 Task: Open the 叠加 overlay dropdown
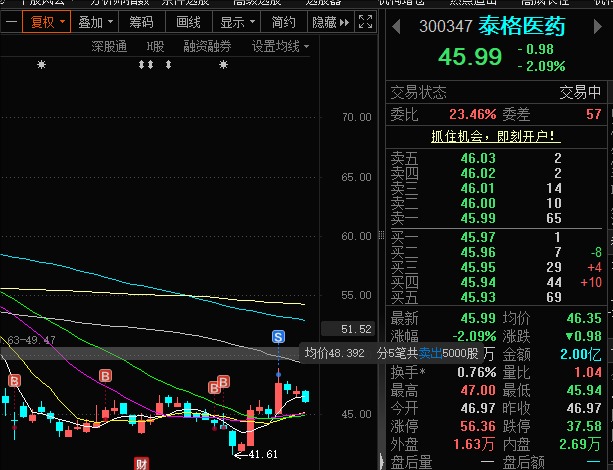[x=95, y=22]
